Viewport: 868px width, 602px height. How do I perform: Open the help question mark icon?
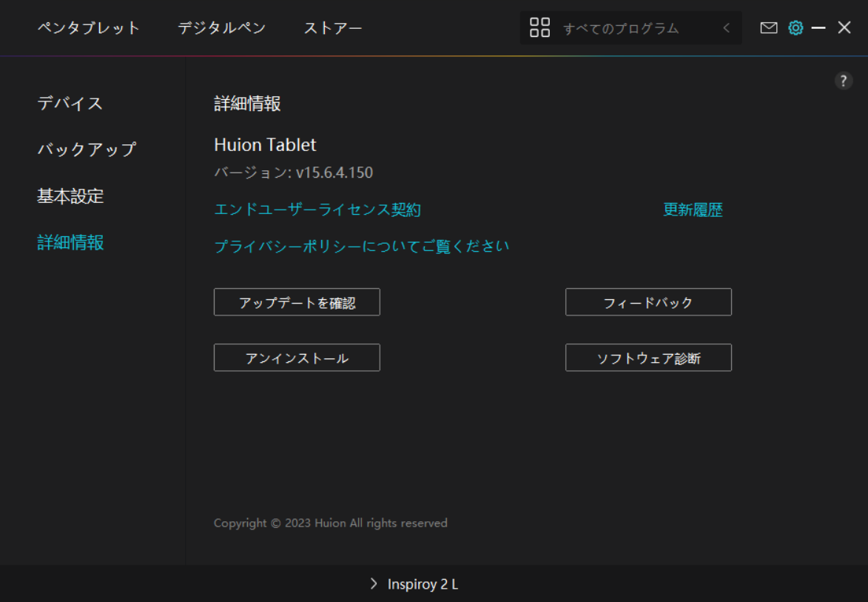[x=844, y=81]
